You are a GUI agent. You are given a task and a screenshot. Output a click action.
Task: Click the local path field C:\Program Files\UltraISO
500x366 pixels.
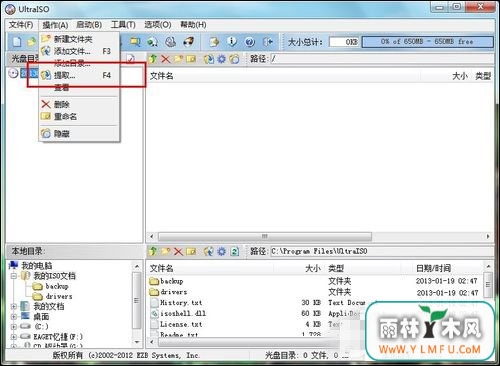[x=382, y=251]
